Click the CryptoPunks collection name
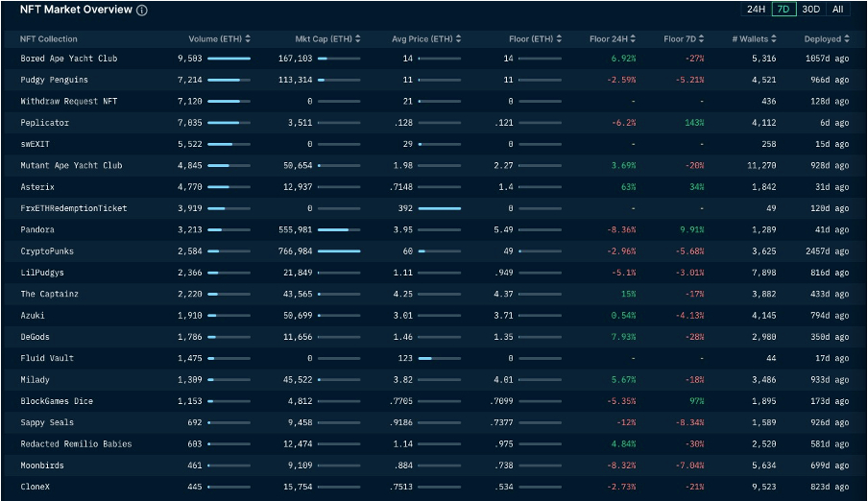Screen dimensions: 868x501 (47, 251)
